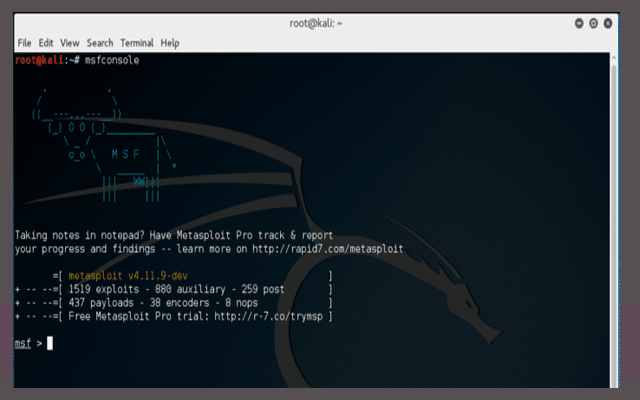
Task: Click the 'metasploit v4.11.9-dev' version text
Action: (x=128, y=276)
